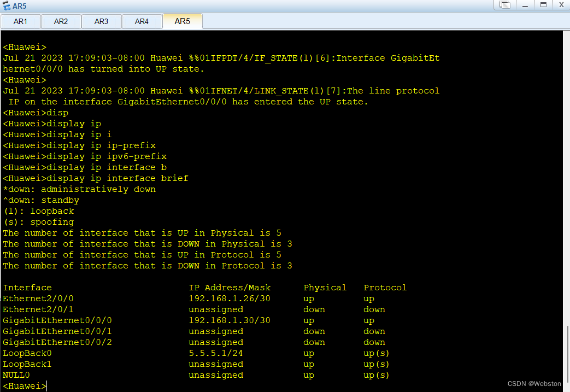This screenshot has height=392, width=570.
Task: Minimize the AR5 terminal window
Action: click(525, 5)
